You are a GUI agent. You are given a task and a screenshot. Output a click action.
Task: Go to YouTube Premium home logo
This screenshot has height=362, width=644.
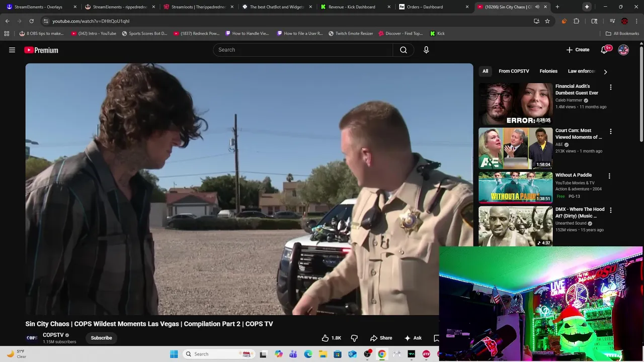(x=41, y=50)
